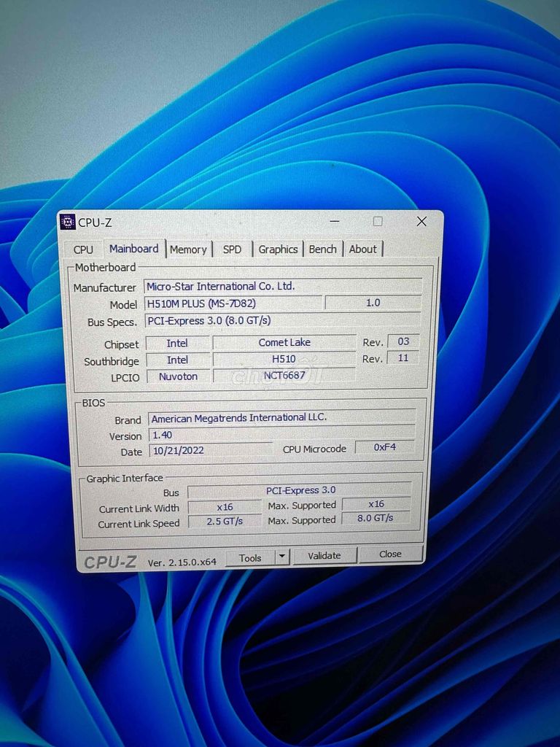Click the Southbridge H510 field
Viewport: 560px width, 747px height.
[x=284, y=359]
